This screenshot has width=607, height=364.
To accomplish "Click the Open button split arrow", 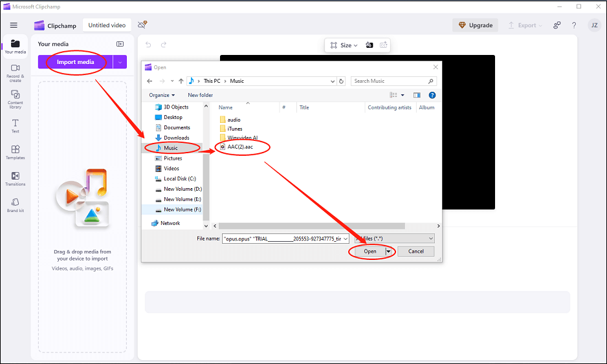I will click(389, 252).
